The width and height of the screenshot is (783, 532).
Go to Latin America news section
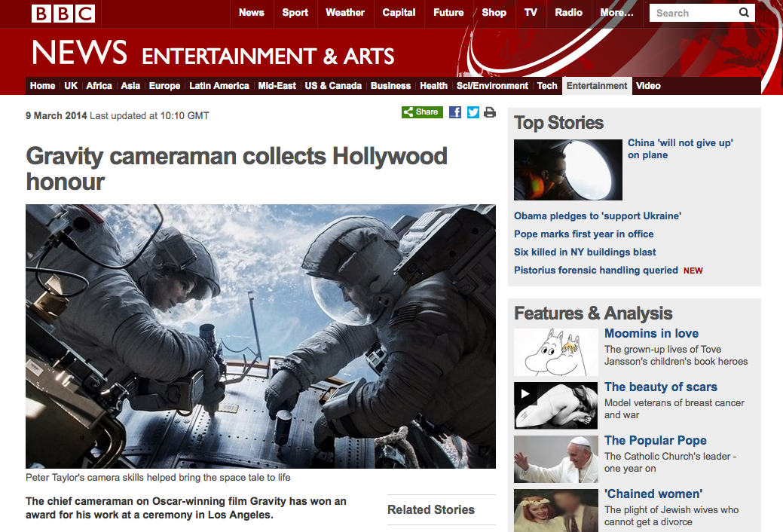219,86
